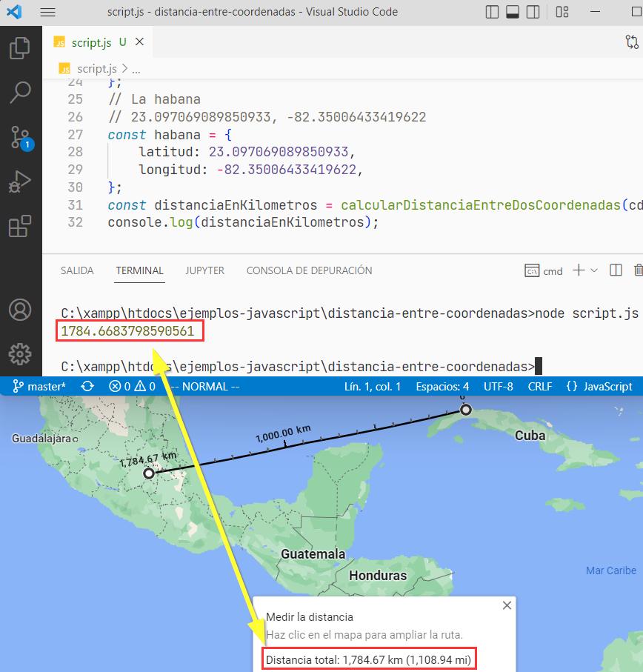
Task: Click the Cuba label on the map
Action: pos(530,436)
